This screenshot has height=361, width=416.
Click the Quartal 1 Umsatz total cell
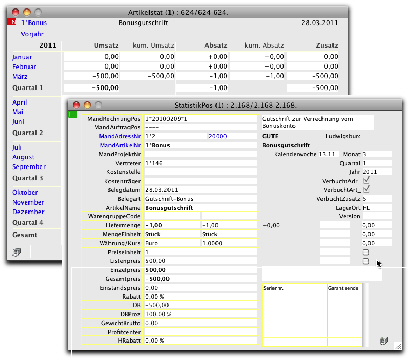coord(91,88)
